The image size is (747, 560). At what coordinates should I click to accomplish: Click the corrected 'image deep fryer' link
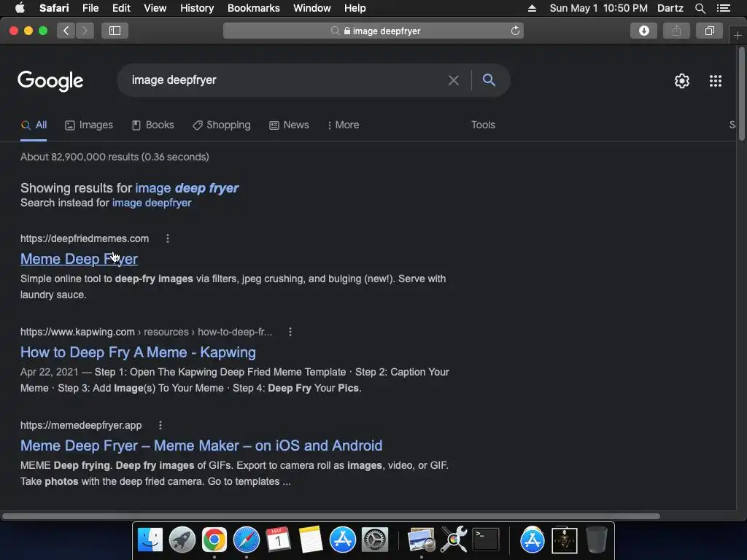point(187,188)
